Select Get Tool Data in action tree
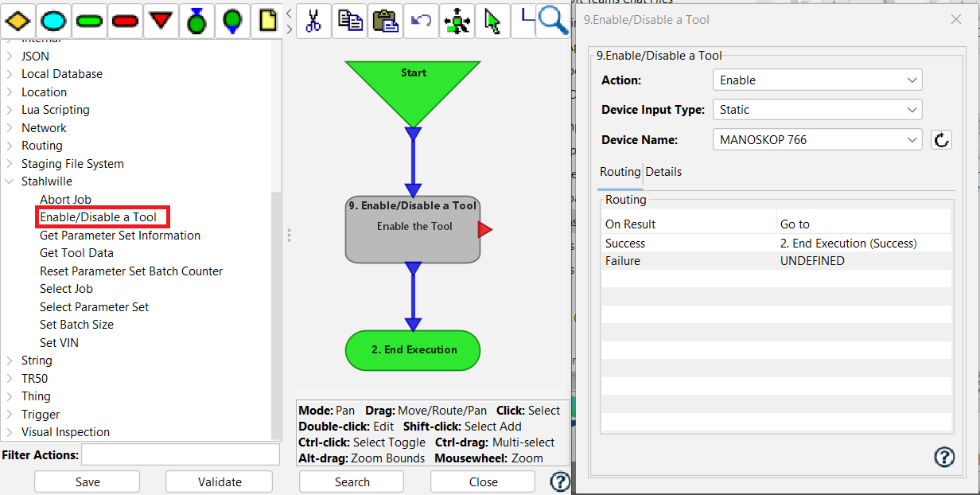Viewport: 980px width, 495px height. [76, 253]
